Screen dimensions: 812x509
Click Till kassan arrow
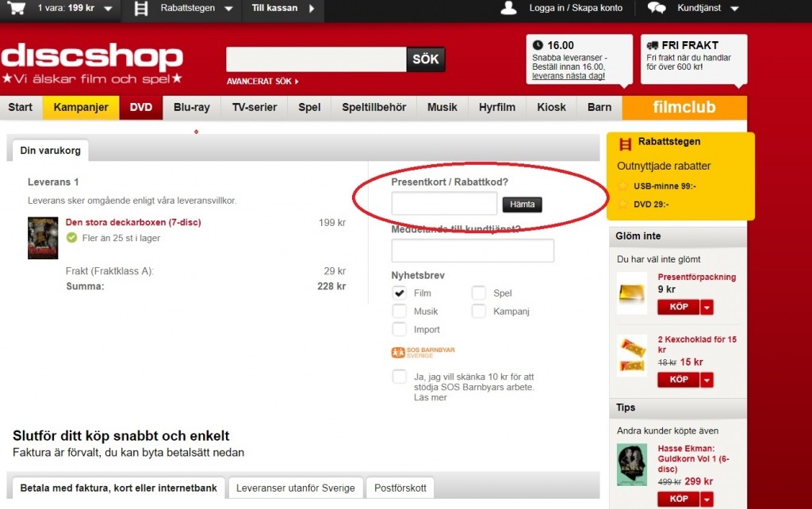tap(312, 8)
